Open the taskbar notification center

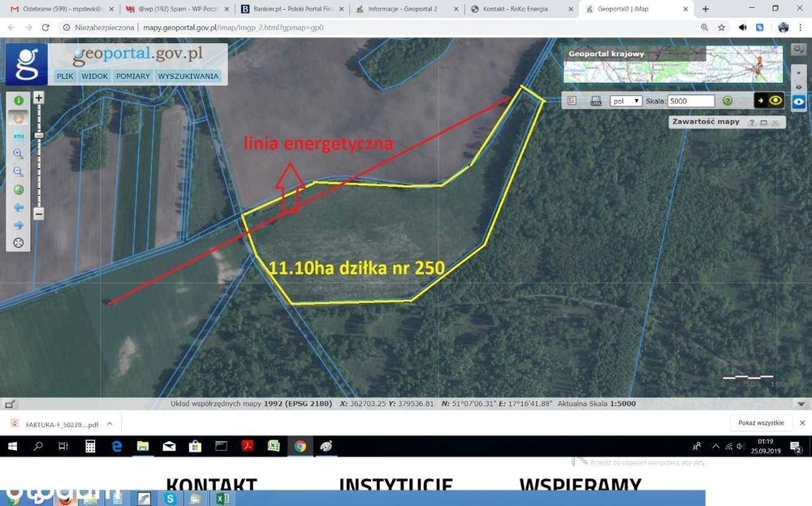[796, 447]
